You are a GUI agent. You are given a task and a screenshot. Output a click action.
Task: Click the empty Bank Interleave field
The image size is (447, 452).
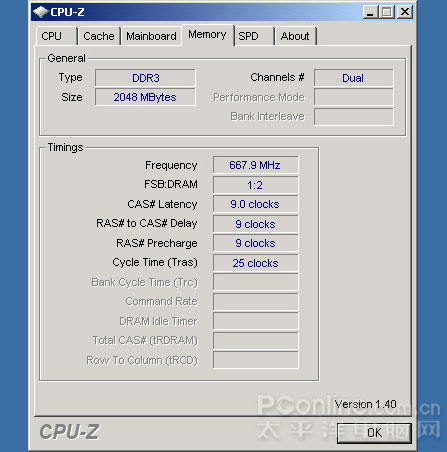tap(353, 117)
